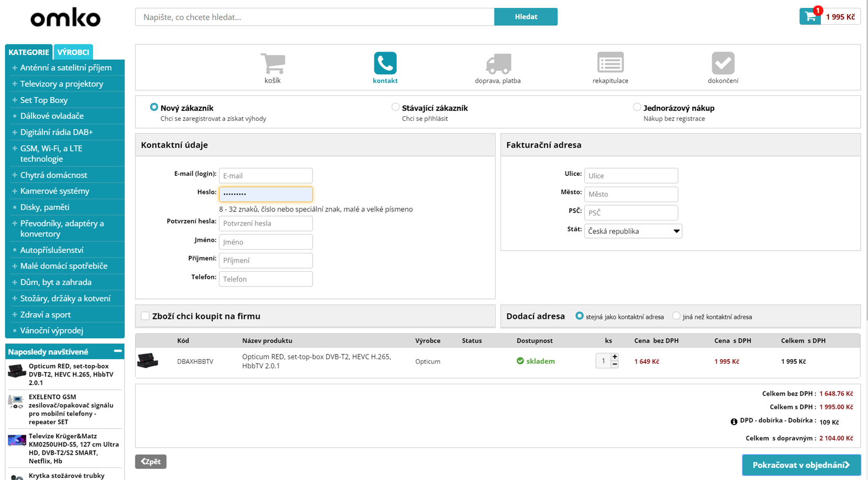Click the Heslo password field

266,194
